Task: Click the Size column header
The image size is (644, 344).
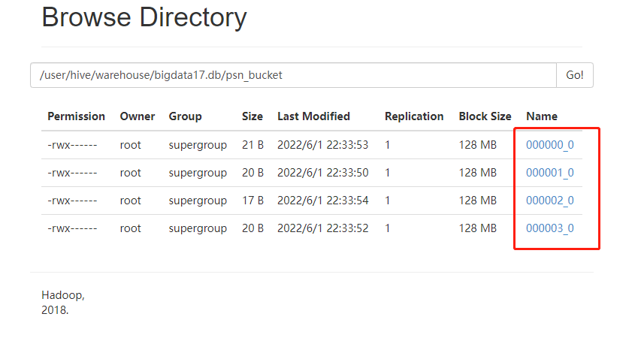Action: pos(252,116)
